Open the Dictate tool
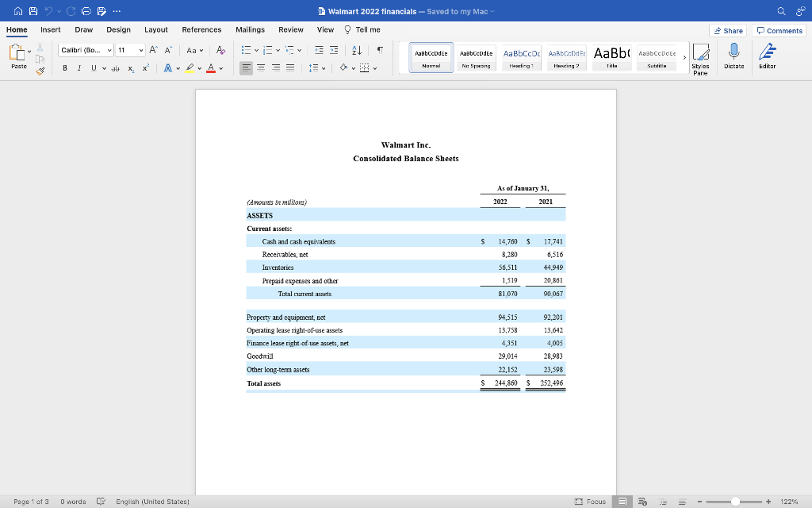 [733, 56]
